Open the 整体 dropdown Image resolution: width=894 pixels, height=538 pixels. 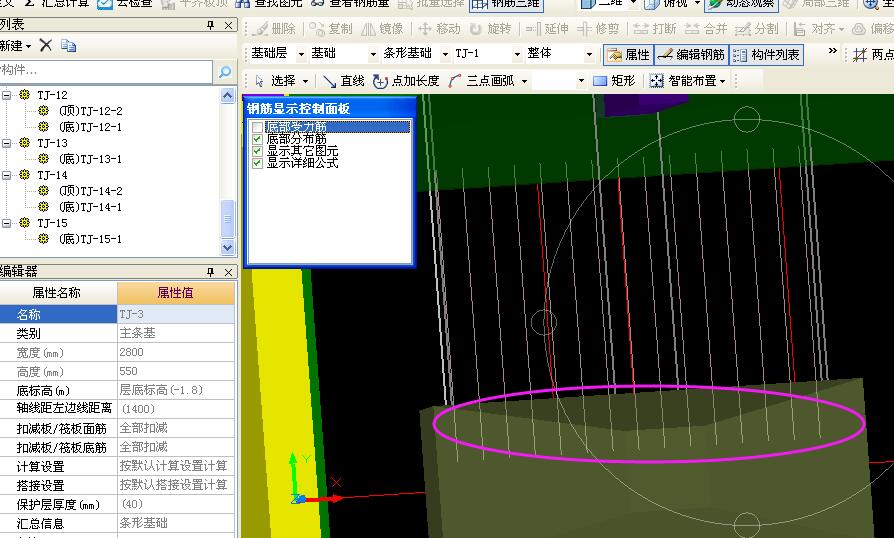coord(589,55)
